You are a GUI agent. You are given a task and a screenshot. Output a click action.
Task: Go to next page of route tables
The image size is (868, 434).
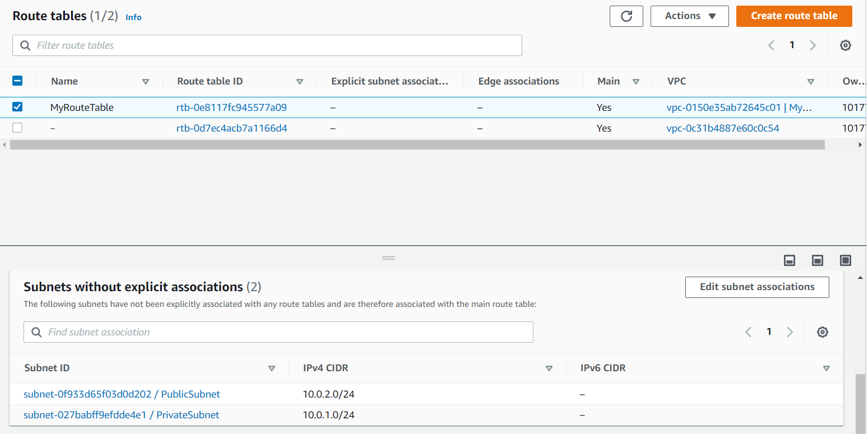[x=813, y=46]
